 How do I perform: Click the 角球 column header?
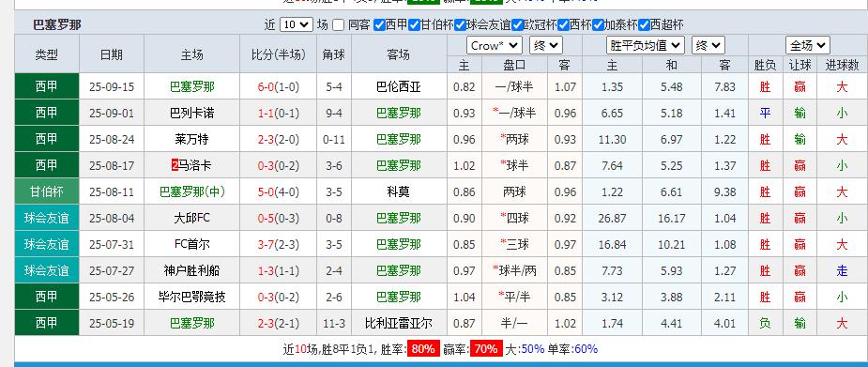[334, 54]
